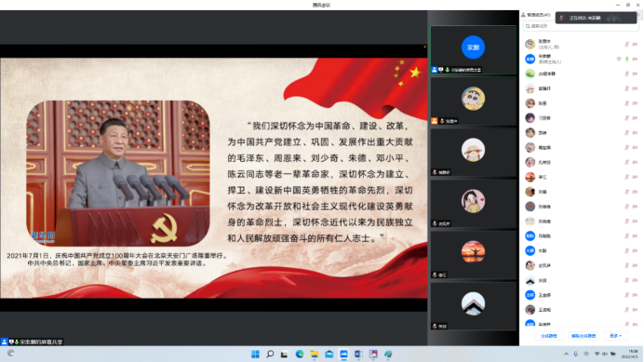The image size is (644, 362).
Task: Expand the system tray hidden icons chevron
Action: [567, 355]
